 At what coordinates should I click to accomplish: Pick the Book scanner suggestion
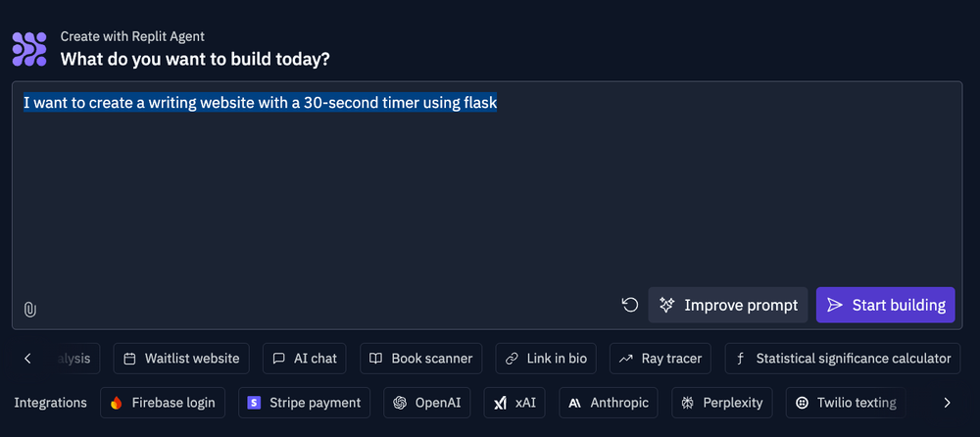point(420,359)
